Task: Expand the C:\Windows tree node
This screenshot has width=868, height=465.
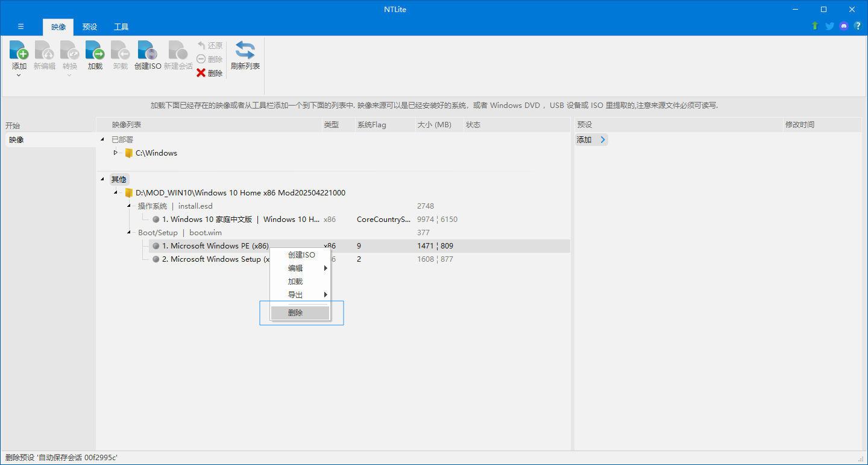Action: coord(115,153)
